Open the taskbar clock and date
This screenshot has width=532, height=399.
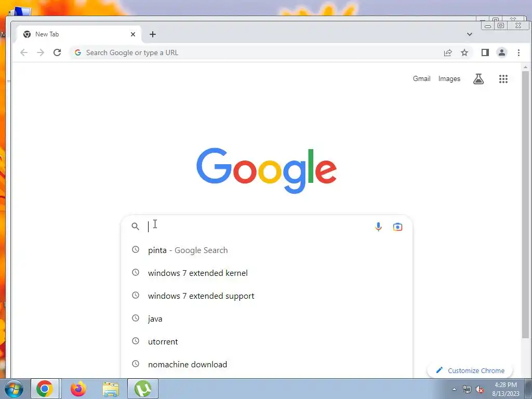[x=506, y=389]
